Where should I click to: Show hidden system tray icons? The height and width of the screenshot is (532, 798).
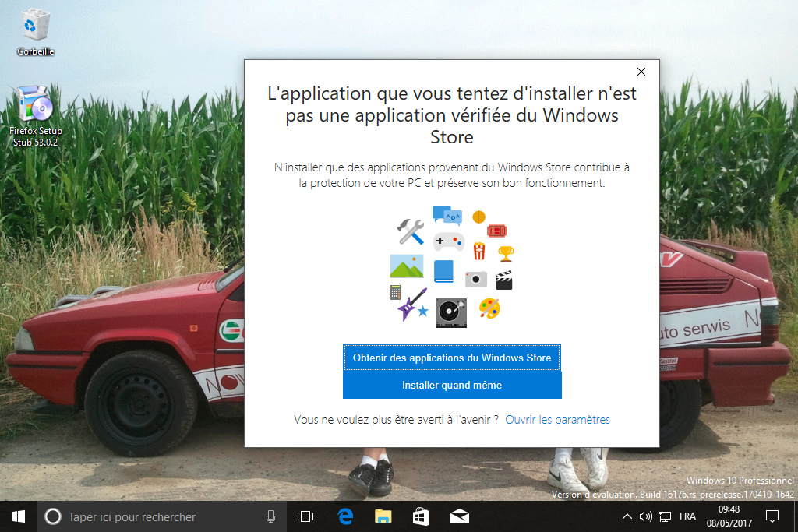627,516
